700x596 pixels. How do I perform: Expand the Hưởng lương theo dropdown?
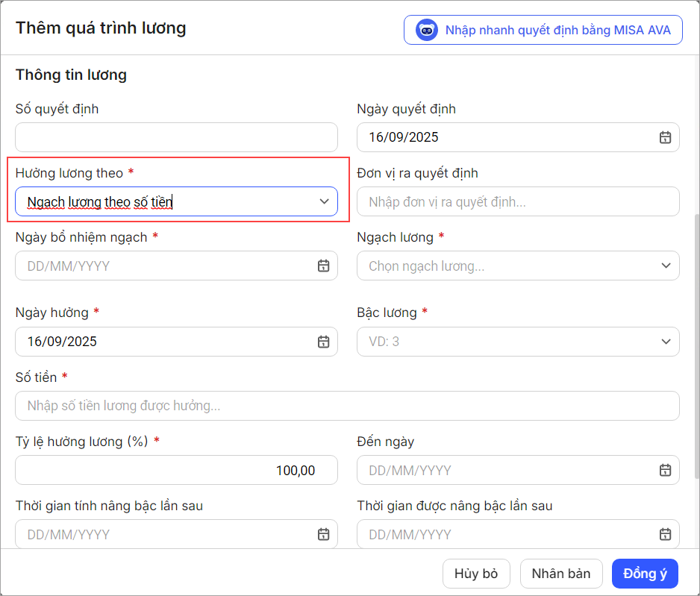pos(324,201)
